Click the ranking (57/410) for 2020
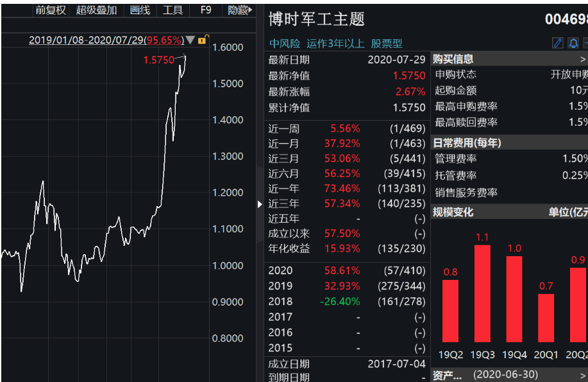 pos(405,270)
